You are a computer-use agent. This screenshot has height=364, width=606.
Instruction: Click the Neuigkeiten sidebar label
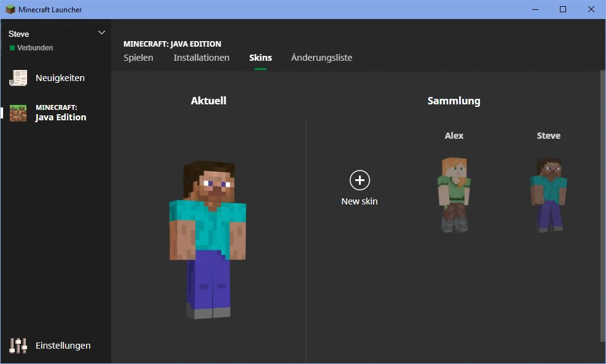coord(60,78)
